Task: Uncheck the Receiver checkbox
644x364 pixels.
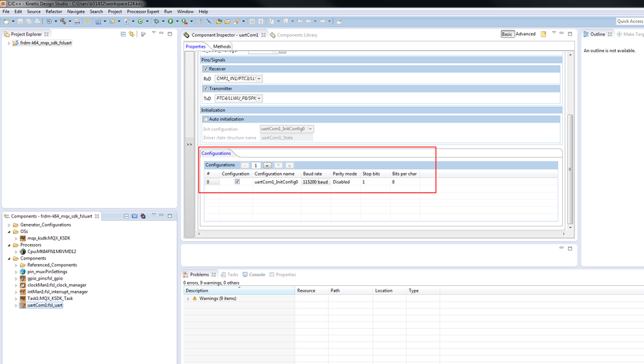Action: tap(206, 68)
